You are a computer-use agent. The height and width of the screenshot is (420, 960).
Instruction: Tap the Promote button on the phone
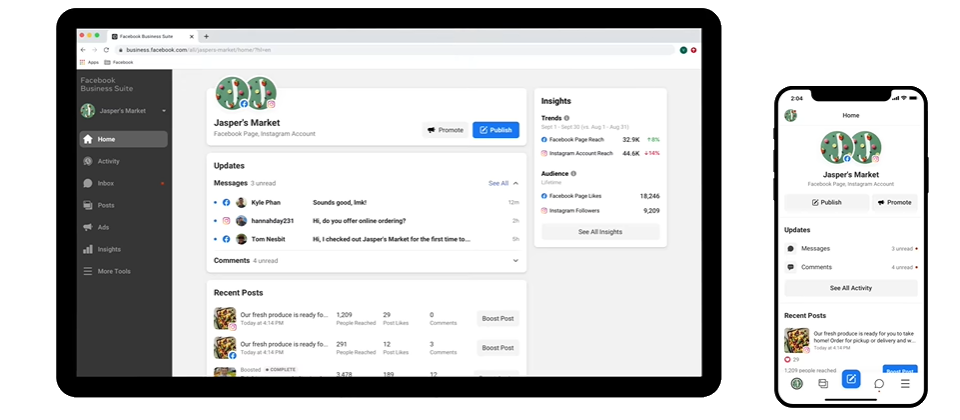894,202
